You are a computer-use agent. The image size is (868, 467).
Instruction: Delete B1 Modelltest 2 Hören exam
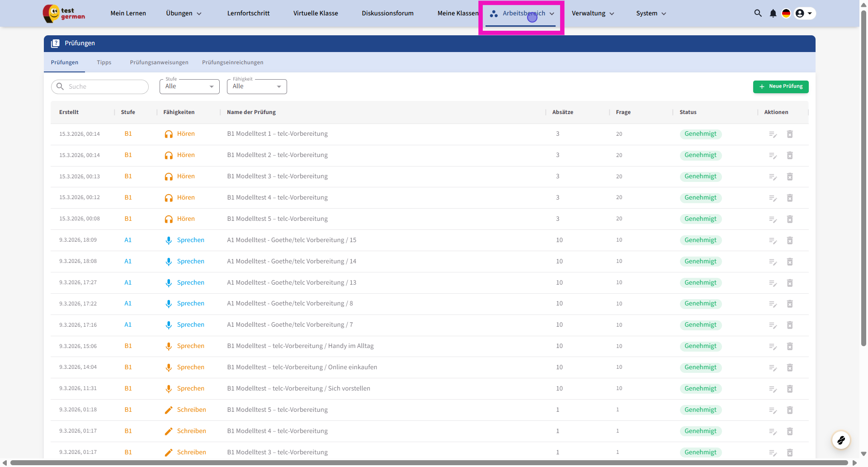click(x=790, y=156)
